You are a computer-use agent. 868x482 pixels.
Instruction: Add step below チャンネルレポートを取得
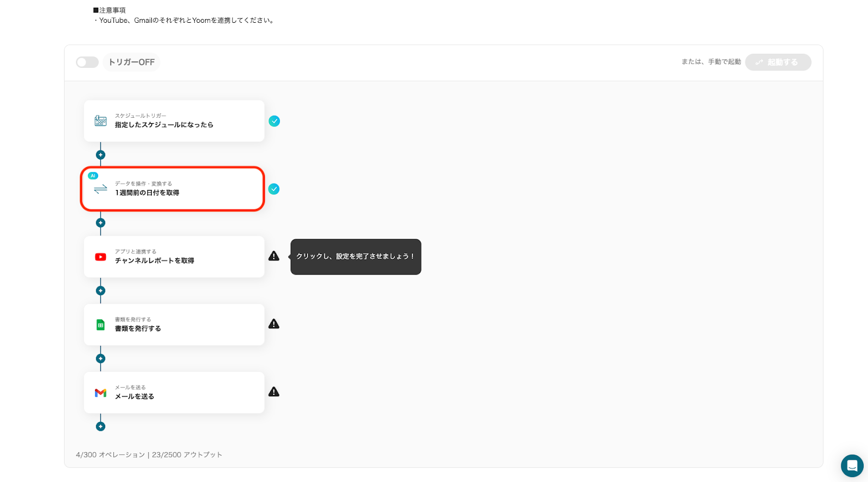100,290
